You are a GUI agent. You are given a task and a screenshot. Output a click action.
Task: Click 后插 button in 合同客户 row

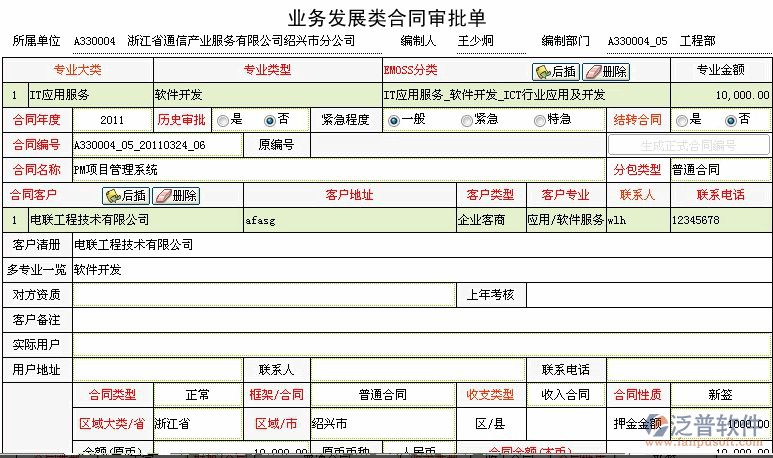pos(126,195)
